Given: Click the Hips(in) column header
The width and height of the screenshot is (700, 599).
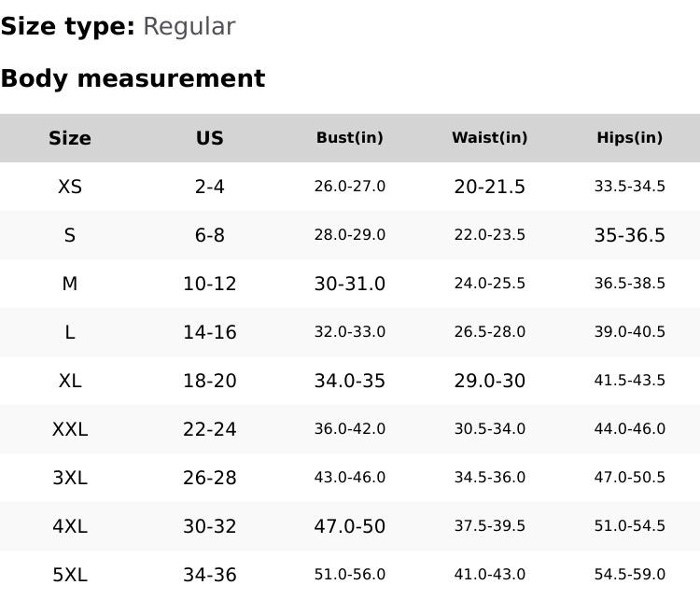Looking at the screenshot, I should (630, 138).
